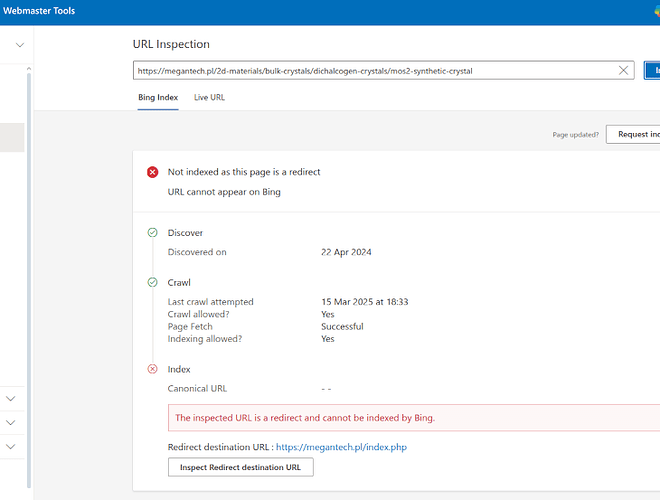660x500 pixels.
Task: Click the Index section heading
Action: pos(179,370)
